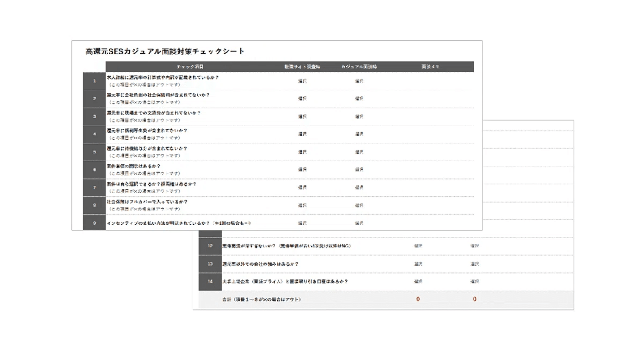Open the 転職サイト調査時 dropdown in row 1
The width and height of the screenshot is (644, 352).
302,81
